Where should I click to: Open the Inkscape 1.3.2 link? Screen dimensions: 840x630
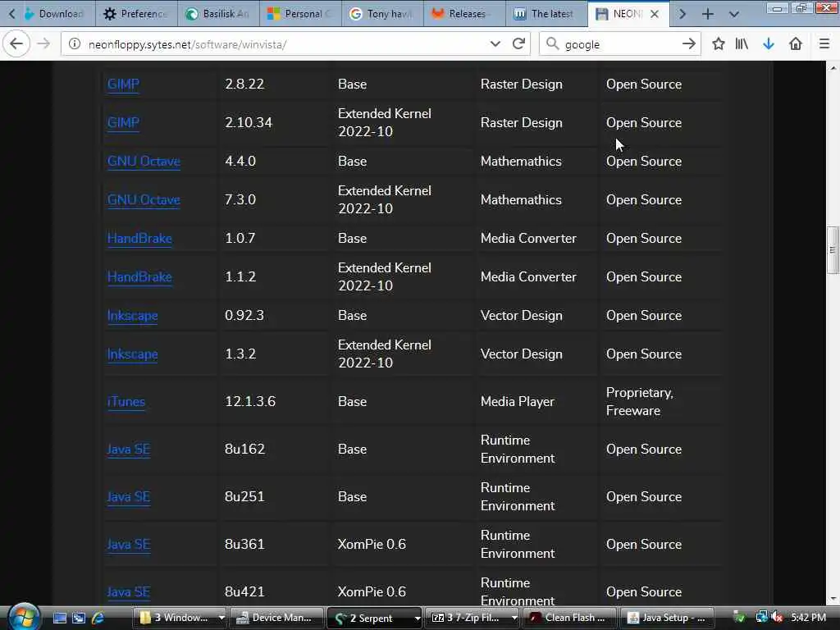[x=132, y=354]
